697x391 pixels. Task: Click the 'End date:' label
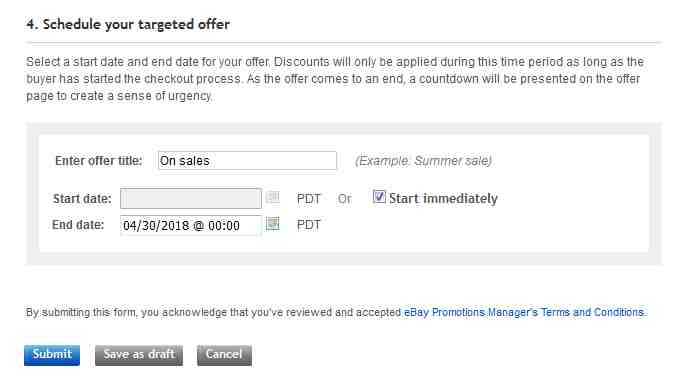coord(78,225)
